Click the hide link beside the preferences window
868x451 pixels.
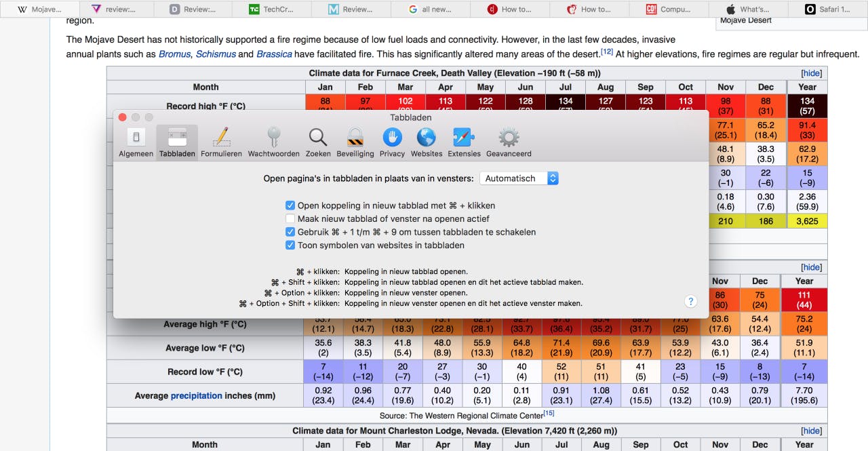click(811, 267)
